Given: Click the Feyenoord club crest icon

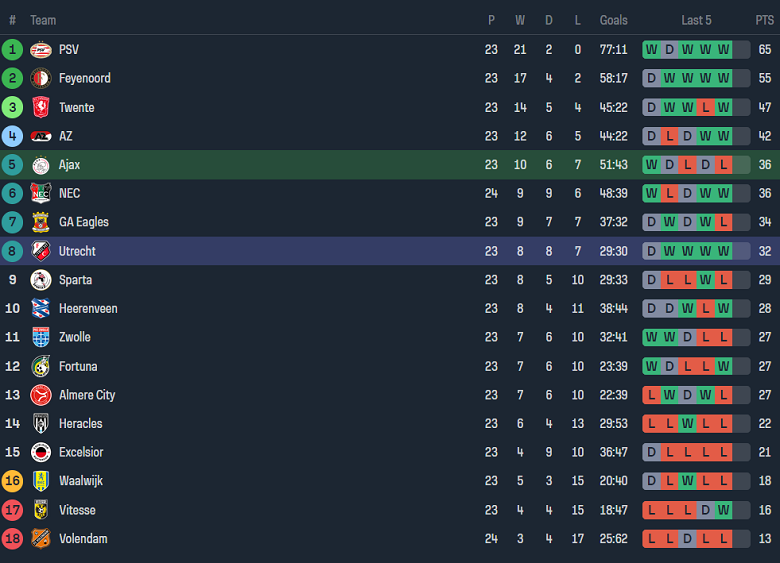Looking at the screenshot, I should [x=41, y=78].
